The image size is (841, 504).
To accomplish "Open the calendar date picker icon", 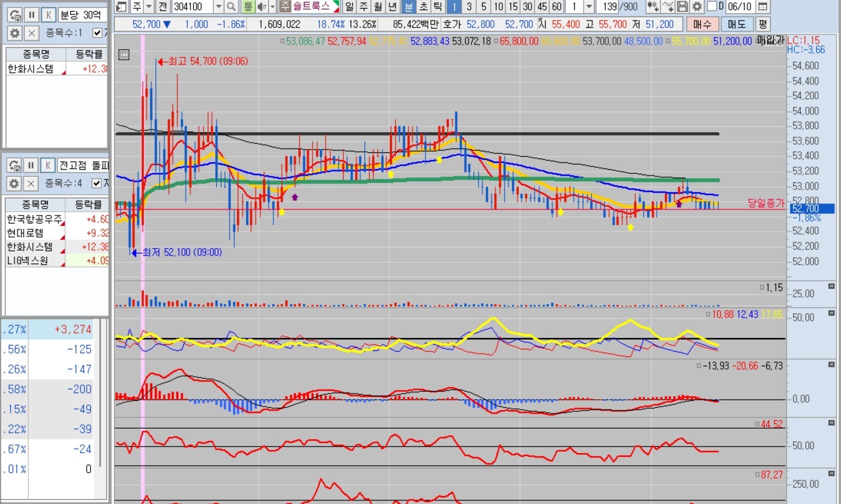I will click(x=763, y=7).
